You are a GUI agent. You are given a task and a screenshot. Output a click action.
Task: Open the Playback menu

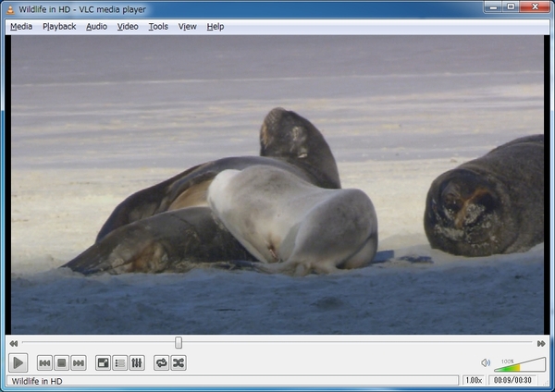coord(59,27)
